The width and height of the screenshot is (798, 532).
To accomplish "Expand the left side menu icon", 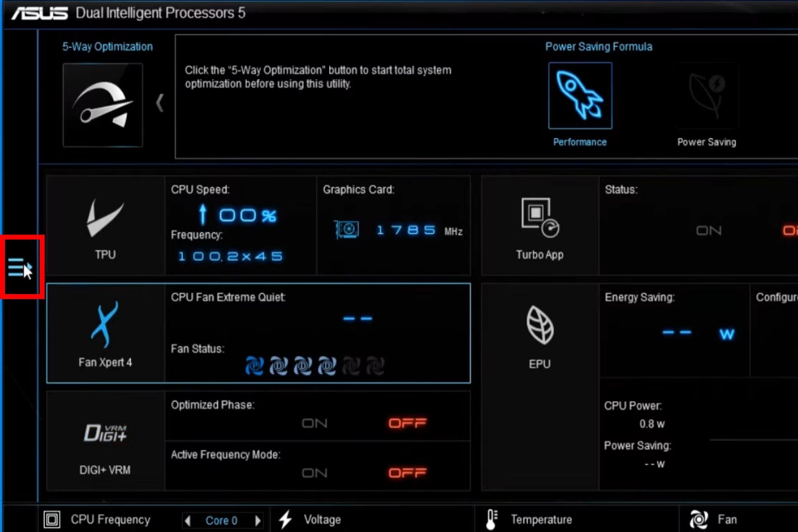I will click(x=20, y=268).
